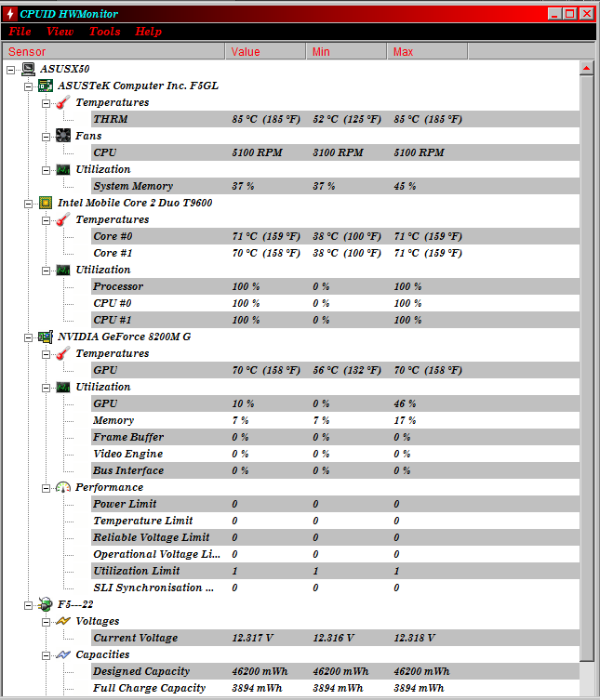600x700 pixels.
Task: Click the Performance gauge icon
Action: click(x=63, y=487)
